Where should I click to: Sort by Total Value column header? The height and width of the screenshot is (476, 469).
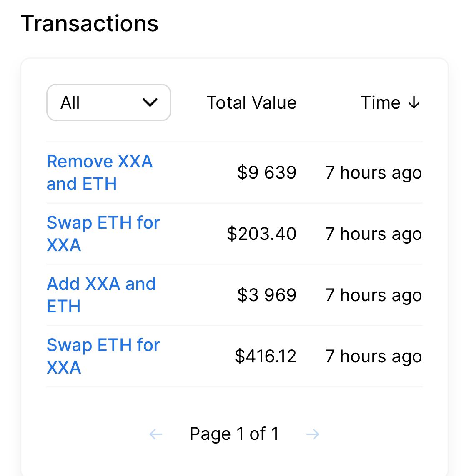pyautogui.click(x=251, y=103)
